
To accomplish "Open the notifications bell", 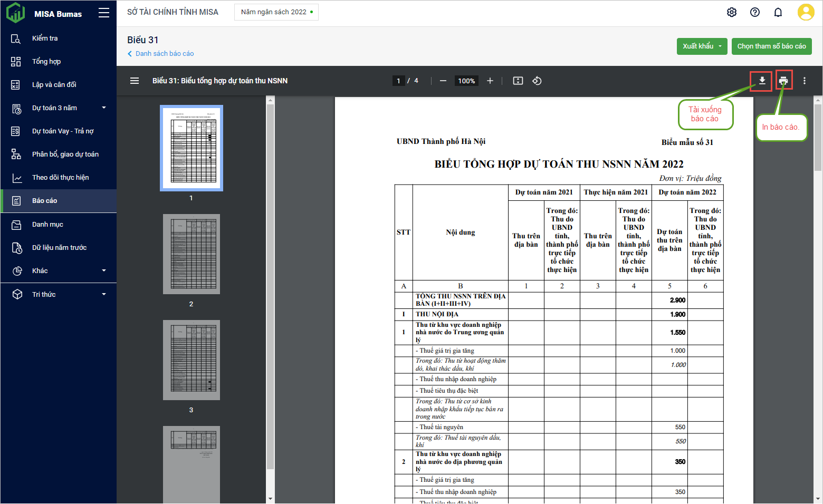I will pyautogui.click(x=778, y=12).
